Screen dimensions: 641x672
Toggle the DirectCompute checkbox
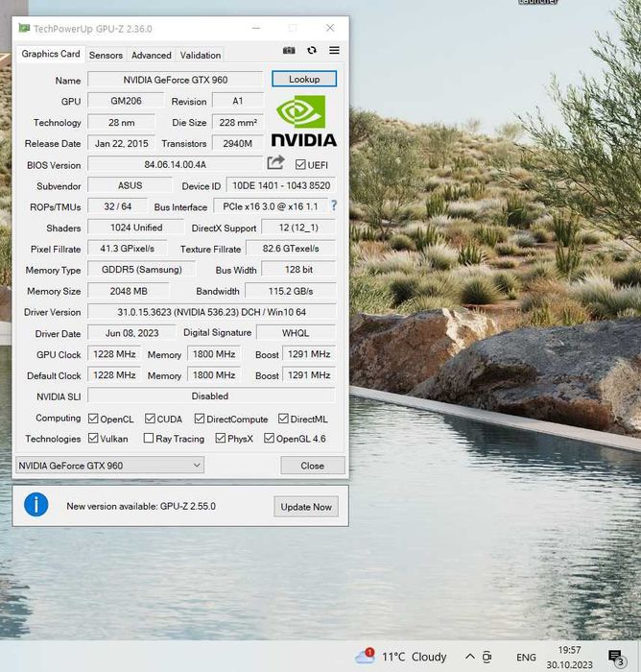coord(200,419)
